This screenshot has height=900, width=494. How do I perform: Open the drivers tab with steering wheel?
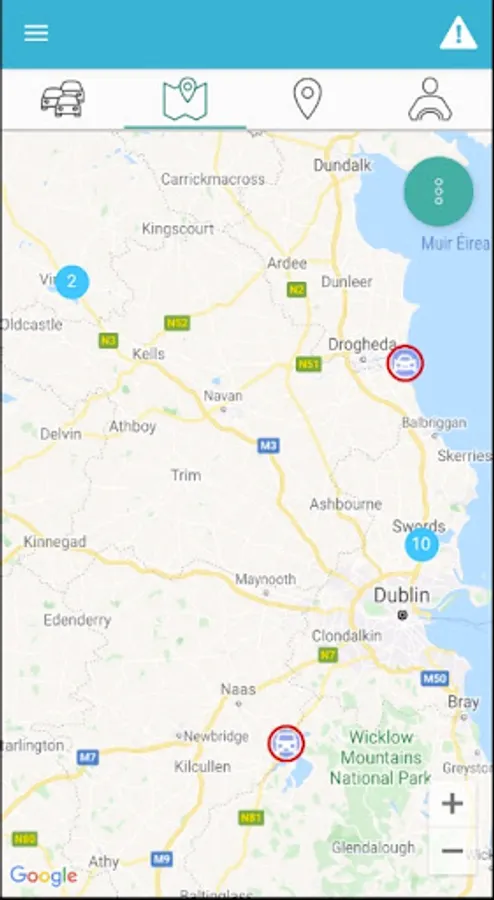click(430, 99)
